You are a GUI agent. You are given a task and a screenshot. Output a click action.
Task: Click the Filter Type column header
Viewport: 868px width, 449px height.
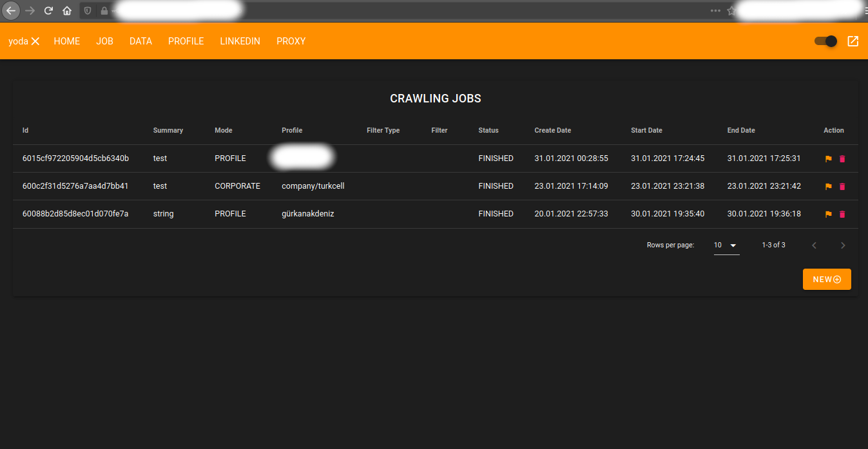pyautogui.click(x=383, y=130)
